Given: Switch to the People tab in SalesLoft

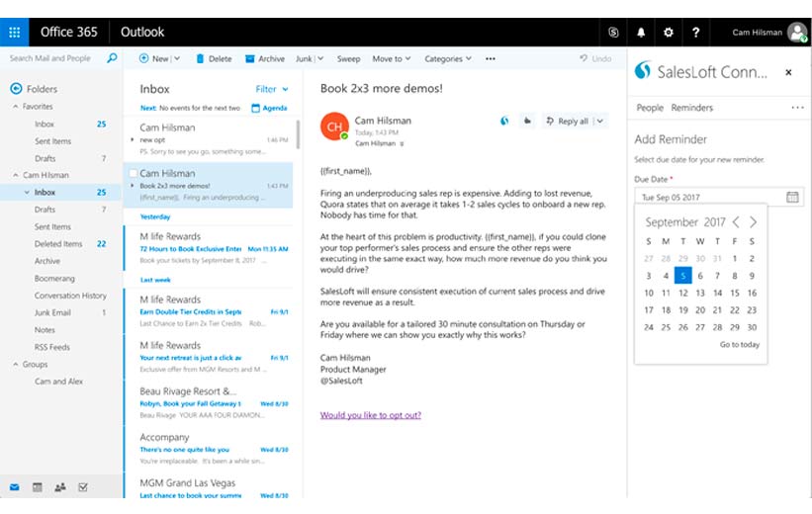Looking at the screenshot, I should (x=650, y=108).
